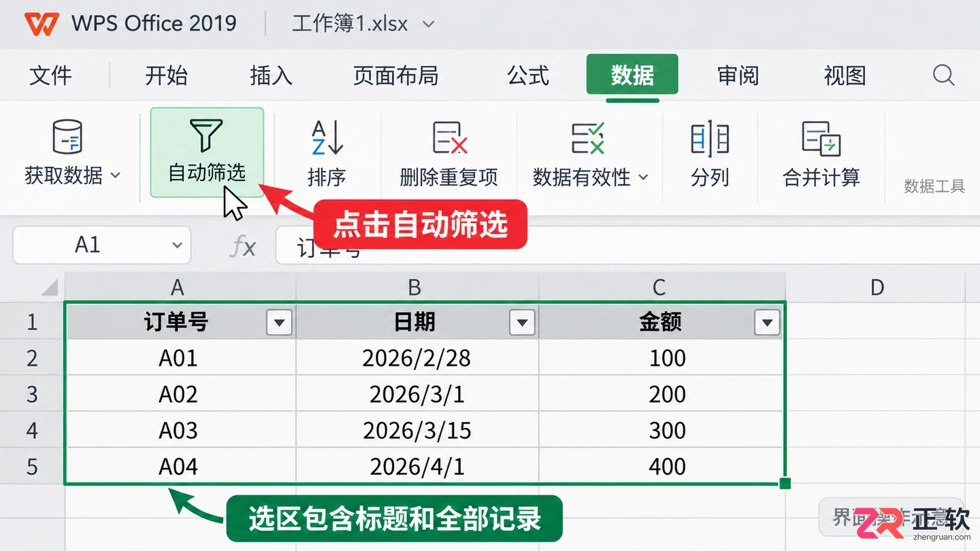Image resolution: width=980 pixels, height=551 pixels.
Task: Select row 3 header
Action: pyautogui.click(x=32, y=394)
